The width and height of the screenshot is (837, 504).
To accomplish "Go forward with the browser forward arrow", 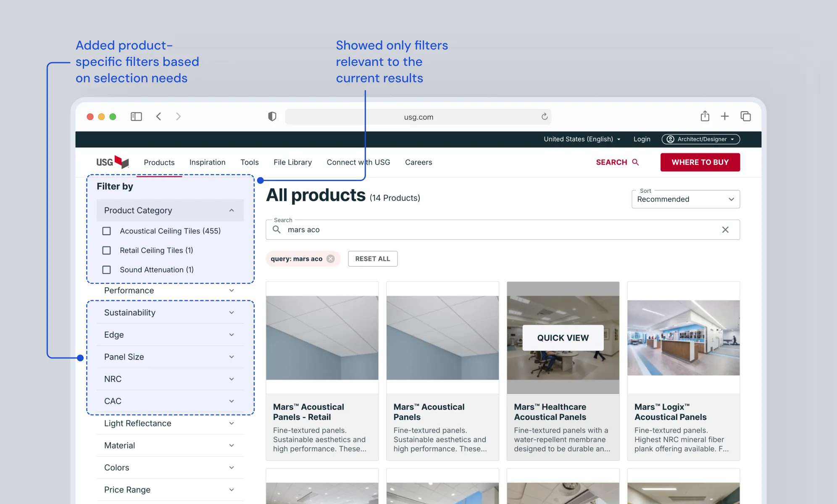I will click(178, 116).
